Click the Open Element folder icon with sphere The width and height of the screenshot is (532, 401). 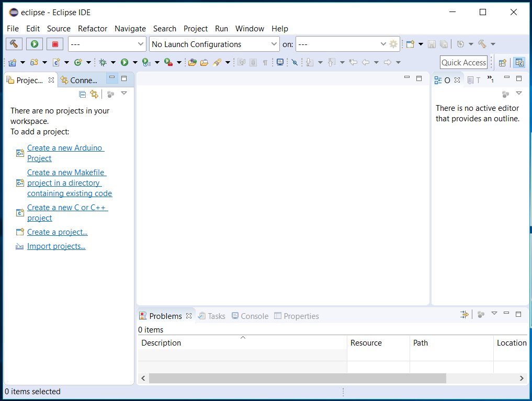(193, 62)
